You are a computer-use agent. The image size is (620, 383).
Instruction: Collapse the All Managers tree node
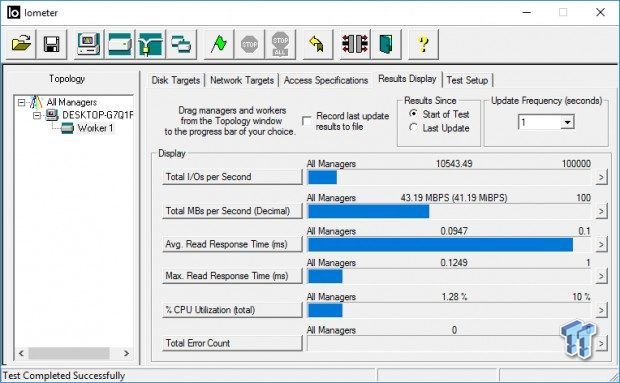21,103
